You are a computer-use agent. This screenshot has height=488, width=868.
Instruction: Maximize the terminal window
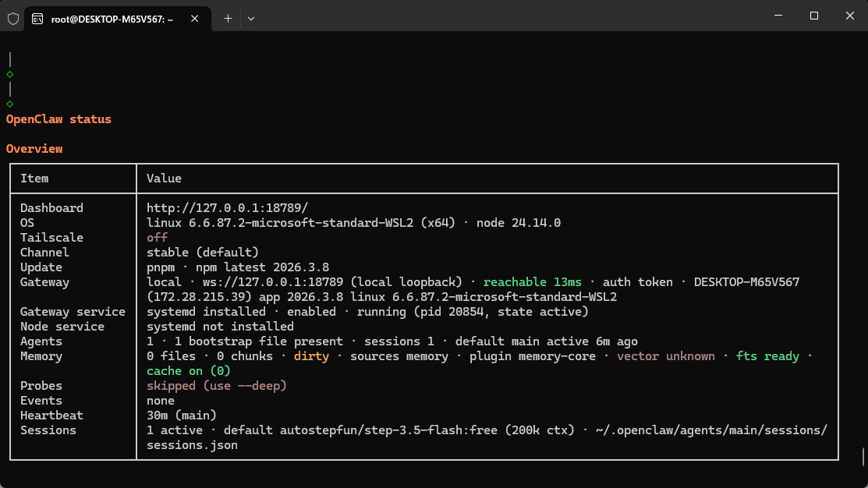pos(813,16)
